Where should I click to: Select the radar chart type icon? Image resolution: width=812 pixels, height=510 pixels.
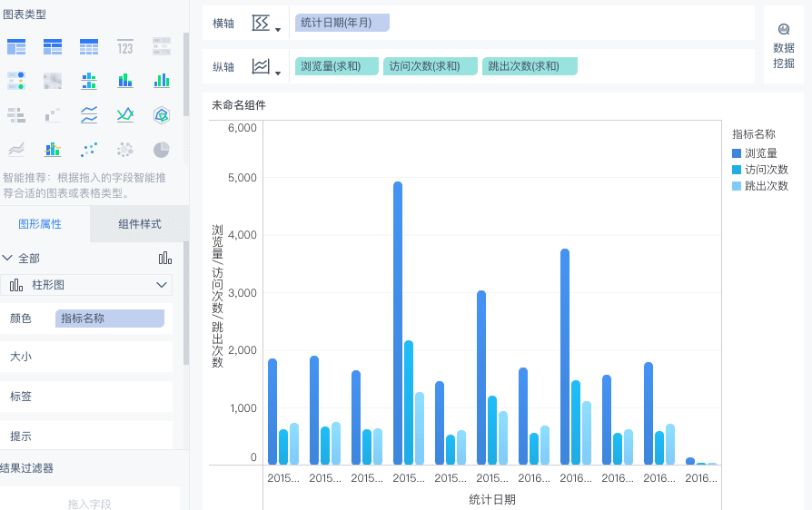point(162,115)
